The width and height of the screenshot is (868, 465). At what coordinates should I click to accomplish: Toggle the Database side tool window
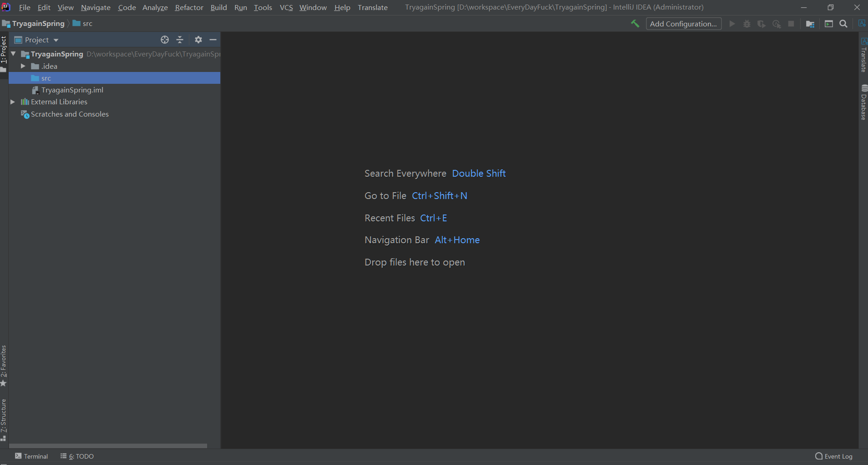tap(863, 102)
